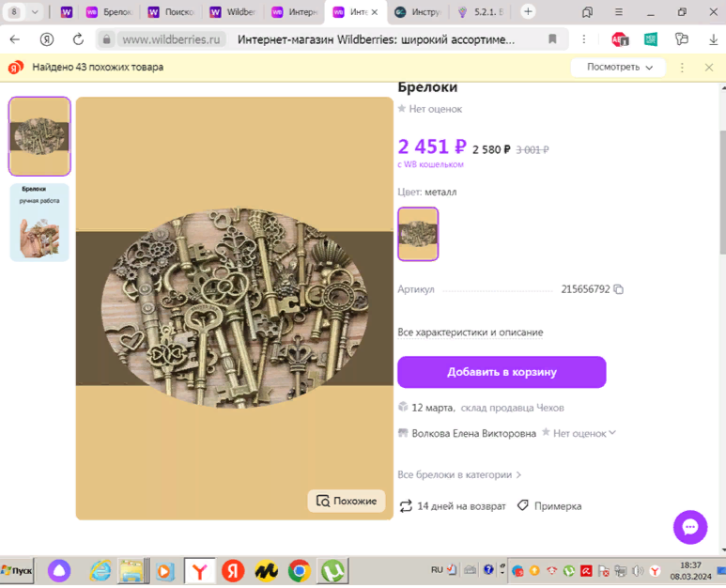Launch Google Chrome from taskbar
The image size is (726, 588).
[299, 571]
